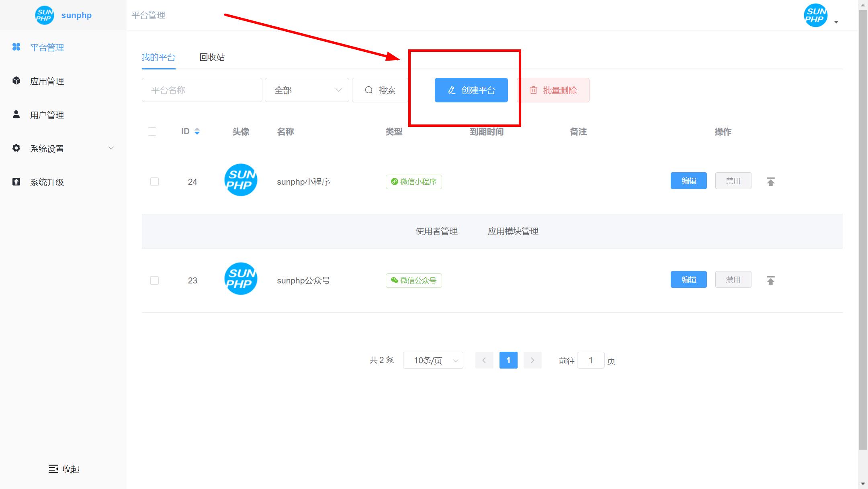Go to next page arrow
This screenshot has height=489, width=868.
click(x=532, y=360)
